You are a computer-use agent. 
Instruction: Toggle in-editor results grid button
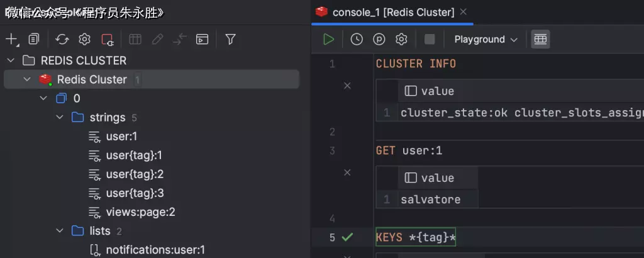coord(540,39)
